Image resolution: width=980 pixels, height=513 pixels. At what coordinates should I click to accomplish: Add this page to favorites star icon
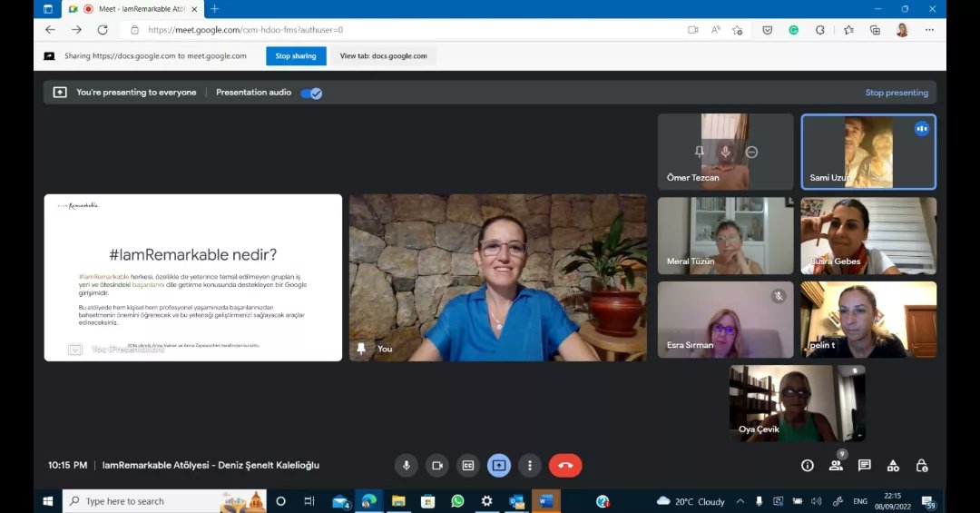738,29
